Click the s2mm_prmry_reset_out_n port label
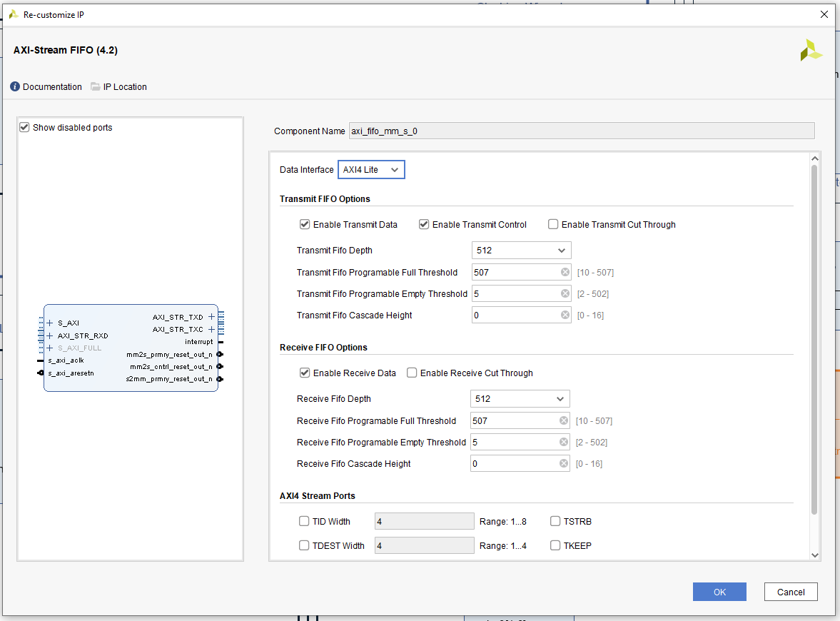Image resolution: width=840 pixels, height=621 pixels. [x=169, y=379]
